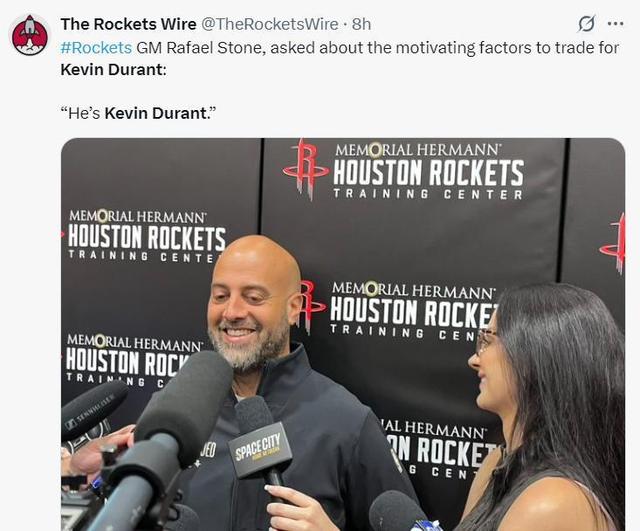The image size is (640, 531).
Task: Open the attached press interview photo
Action: click(x=343, y=334)
